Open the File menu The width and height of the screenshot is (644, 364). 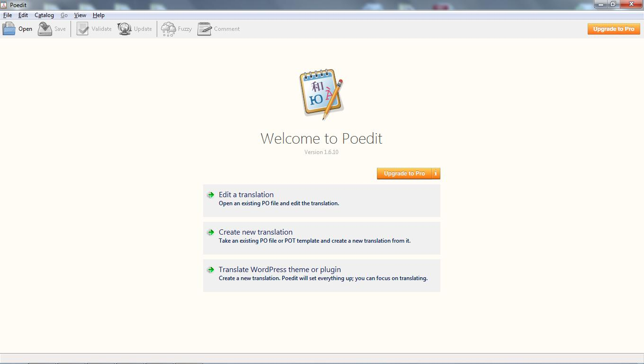tap(8, 15)
